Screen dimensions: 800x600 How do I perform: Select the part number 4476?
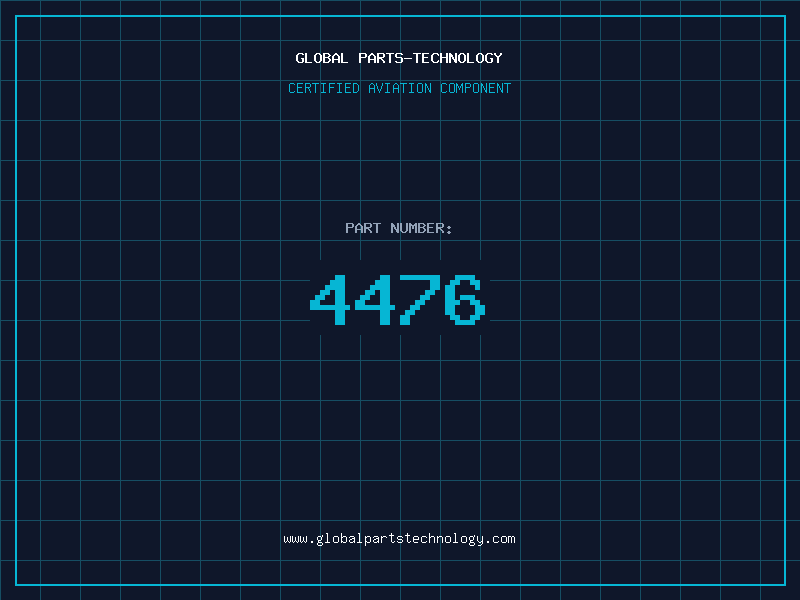[397, 300]
